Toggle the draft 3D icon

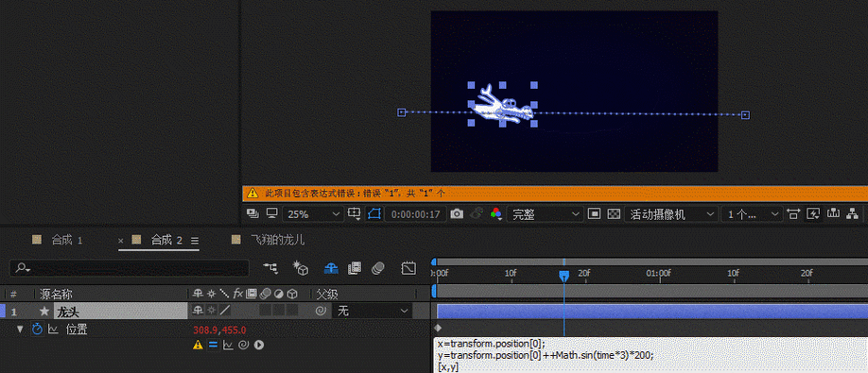(x=301, y=268)
